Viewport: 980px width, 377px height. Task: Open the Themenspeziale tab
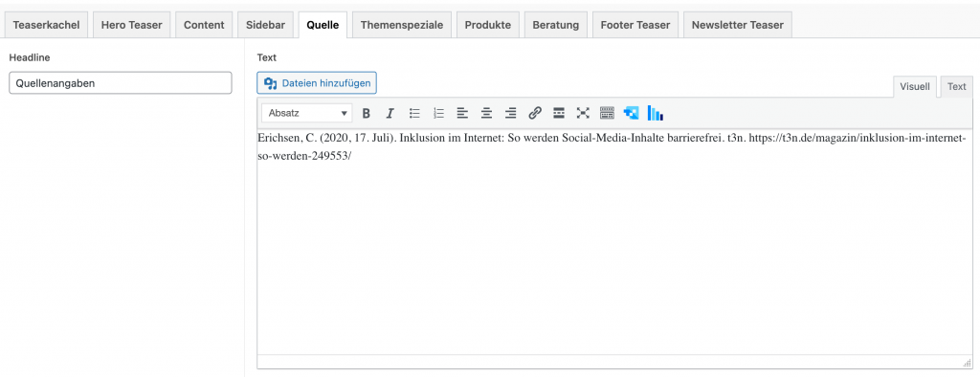tap(402, 25)
